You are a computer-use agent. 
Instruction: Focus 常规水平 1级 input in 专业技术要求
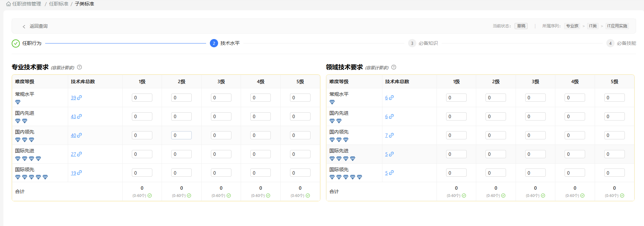coord(142,98)
